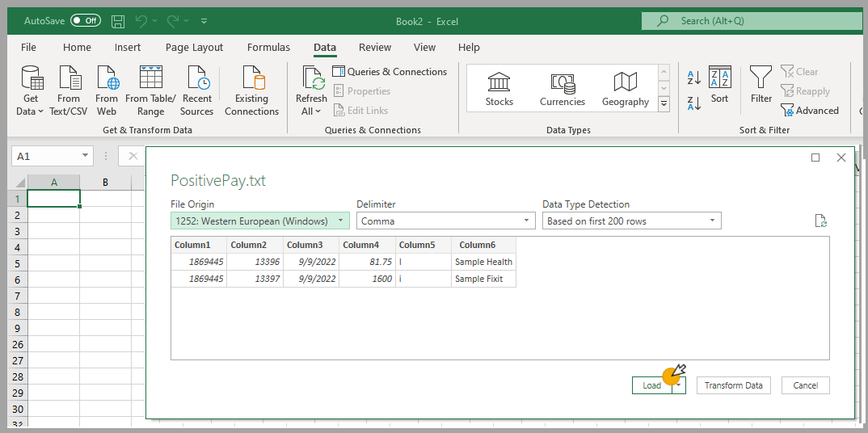Select the View tab
Image resolution: width=868 pixels, height=433 pixels.
[x=424, y=48]
